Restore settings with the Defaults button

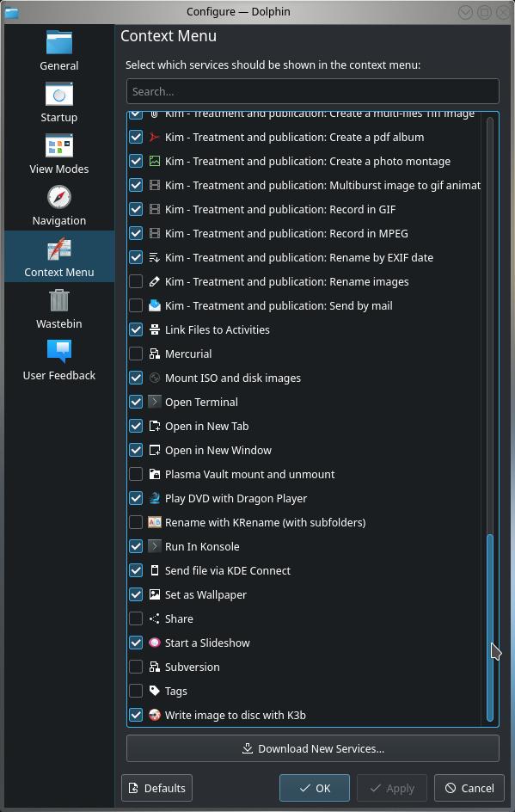coord(156,788)
